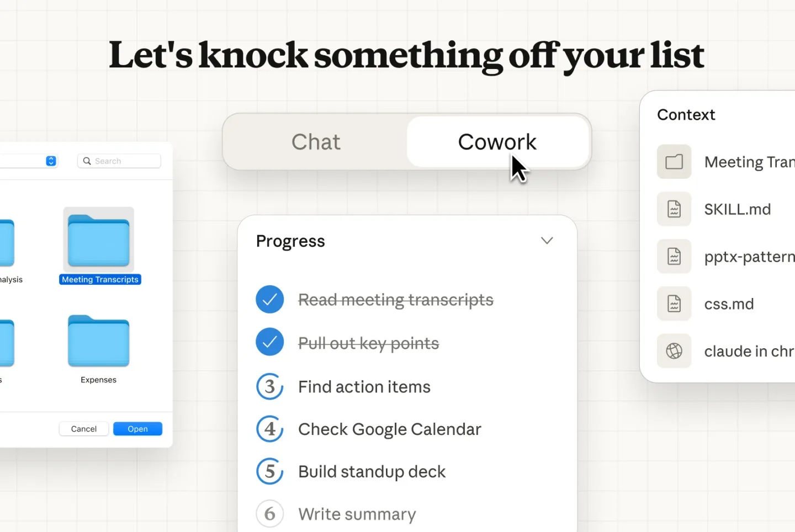This screenshot has height=532, width=795.
Task: Uncheck the Read meeting transcripts step
Action: [269, 299]
